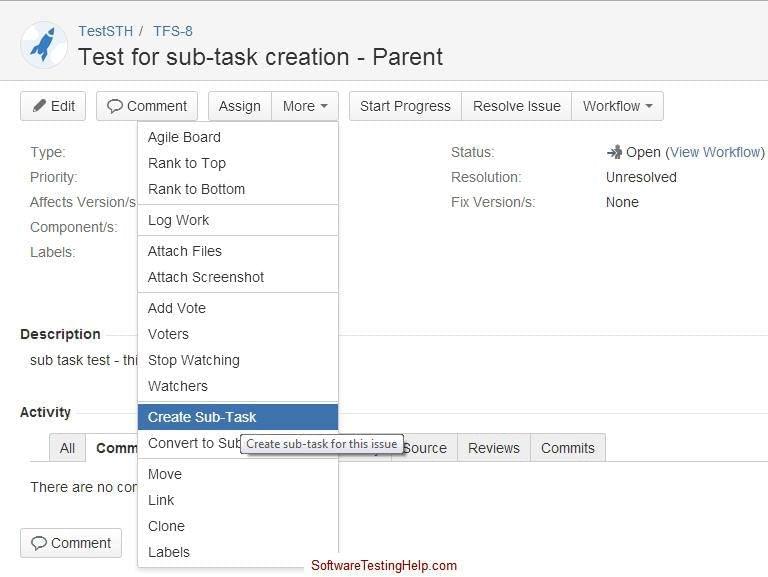Switch to the Commits activity tab
This screenshot has width=768, height=577.
click(x=567, y=448)
